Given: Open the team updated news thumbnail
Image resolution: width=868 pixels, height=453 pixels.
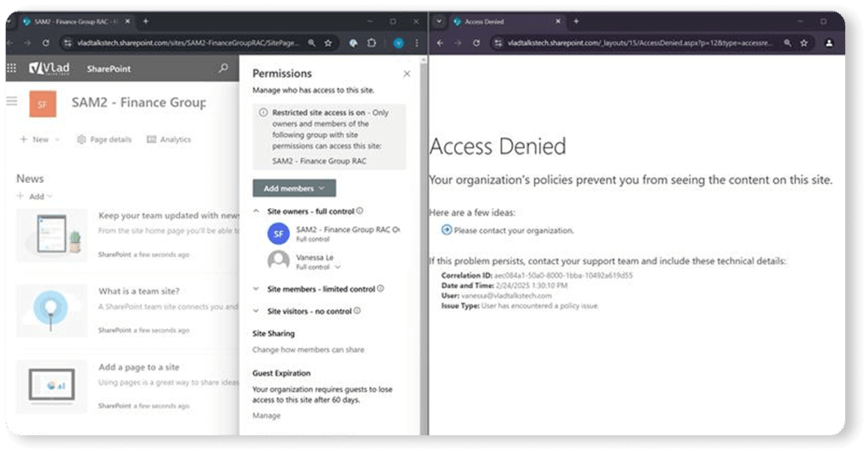Looking at the screenshot, I should point(52,235).
